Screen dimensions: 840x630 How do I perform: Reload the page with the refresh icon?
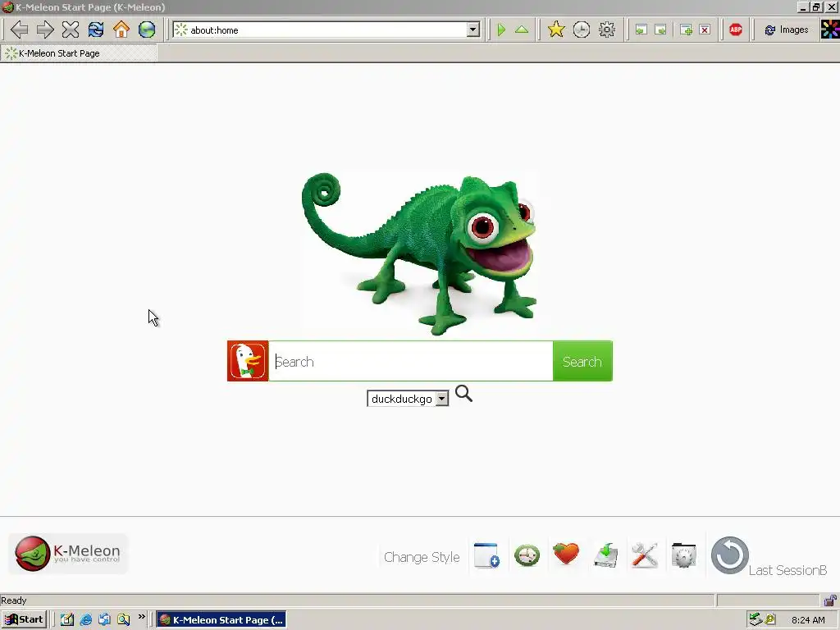(x=96, y=30)
